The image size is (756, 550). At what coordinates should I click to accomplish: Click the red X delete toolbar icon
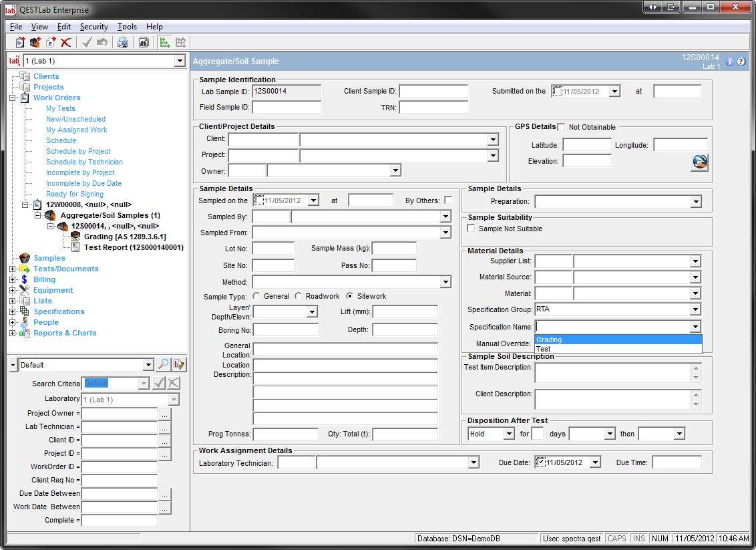(x=65, y=43)
